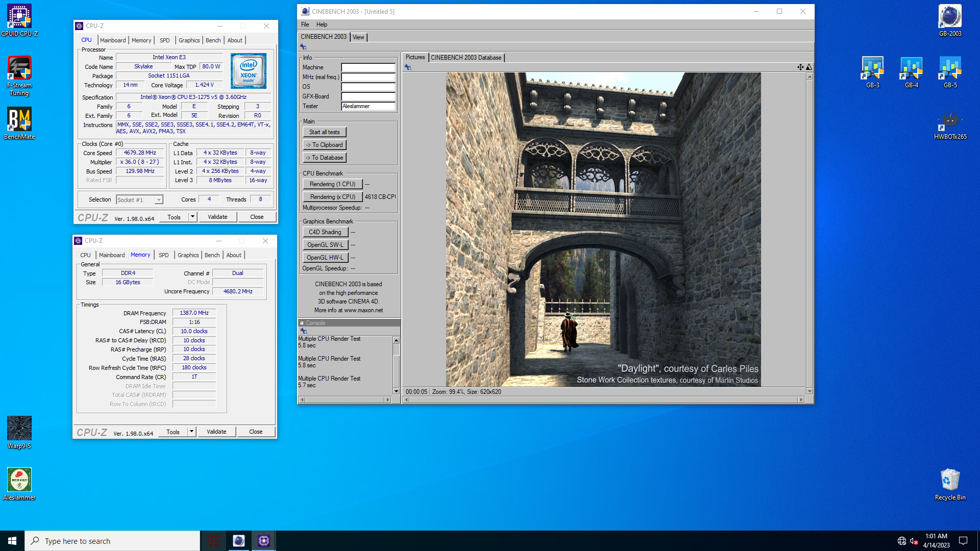Open the Bench tab in top CPU-Z
980x551 pixels.
(213, 40)
